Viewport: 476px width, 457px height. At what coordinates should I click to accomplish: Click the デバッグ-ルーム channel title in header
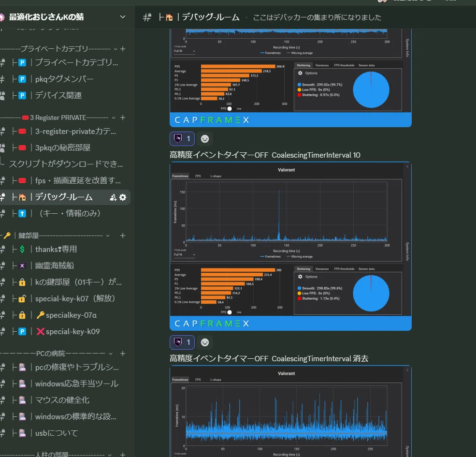pos(210,17)
